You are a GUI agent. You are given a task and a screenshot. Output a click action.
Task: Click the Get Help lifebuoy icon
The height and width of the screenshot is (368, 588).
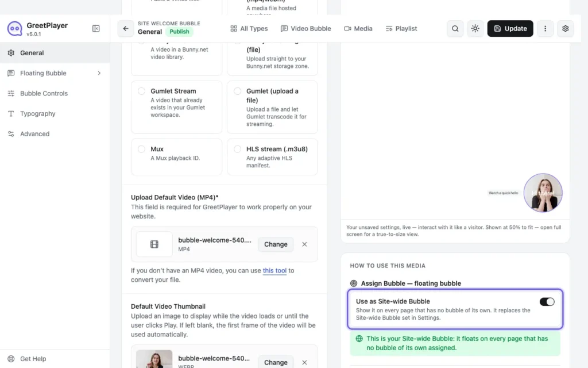click(x=11, y=359)
